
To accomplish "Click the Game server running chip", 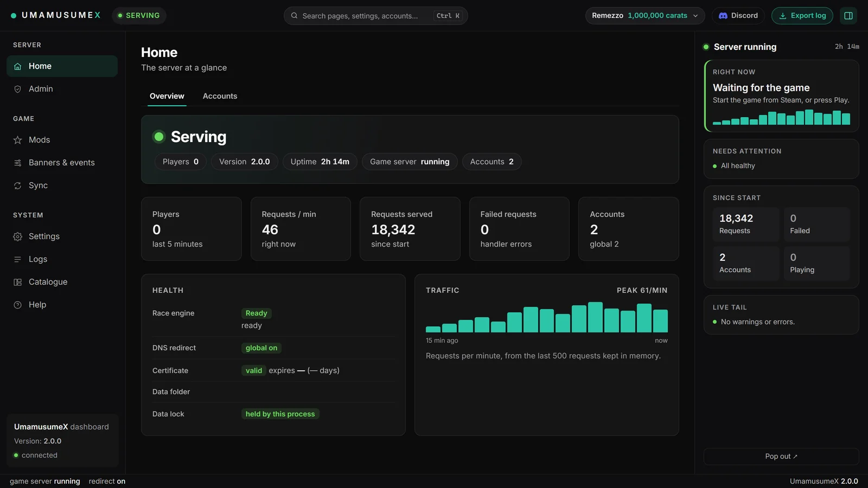I will 410,162.
